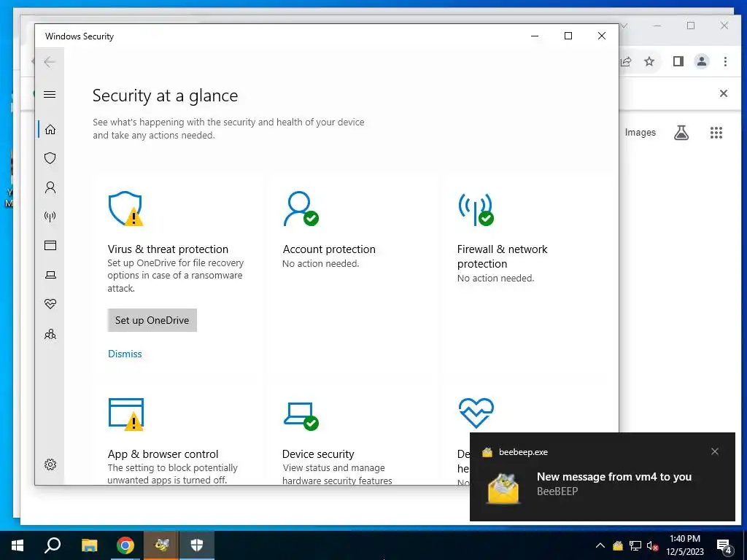
Task: Open Device security heading
Action: [318, 454]
